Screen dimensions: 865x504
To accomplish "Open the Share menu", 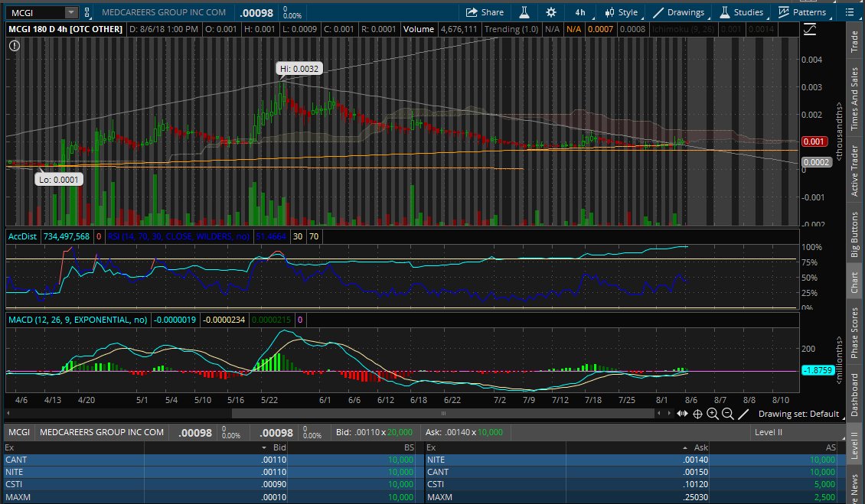I will pyautogui.click(x=485, y=12).
